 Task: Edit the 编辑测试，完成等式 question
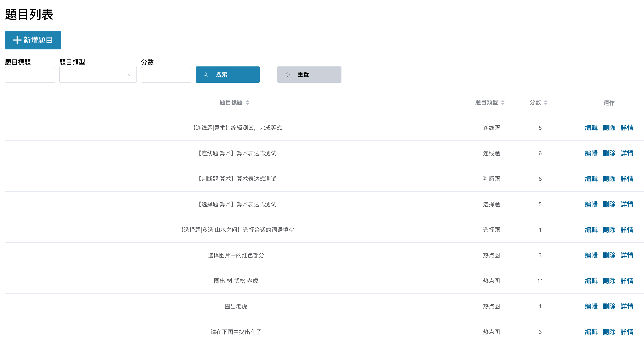tap(591, 128)
